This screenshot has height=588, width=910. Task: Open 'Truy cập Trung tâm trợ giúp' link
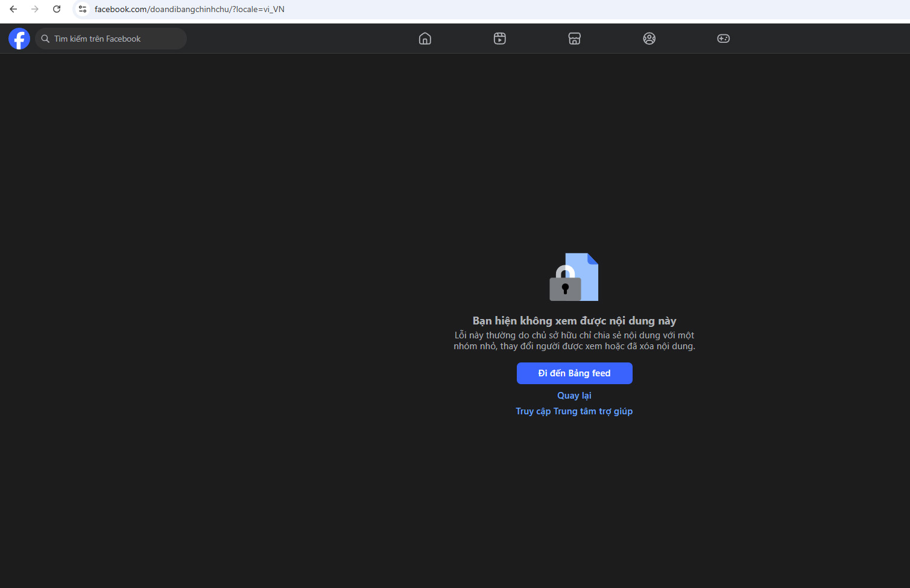[x=574, y=411]
